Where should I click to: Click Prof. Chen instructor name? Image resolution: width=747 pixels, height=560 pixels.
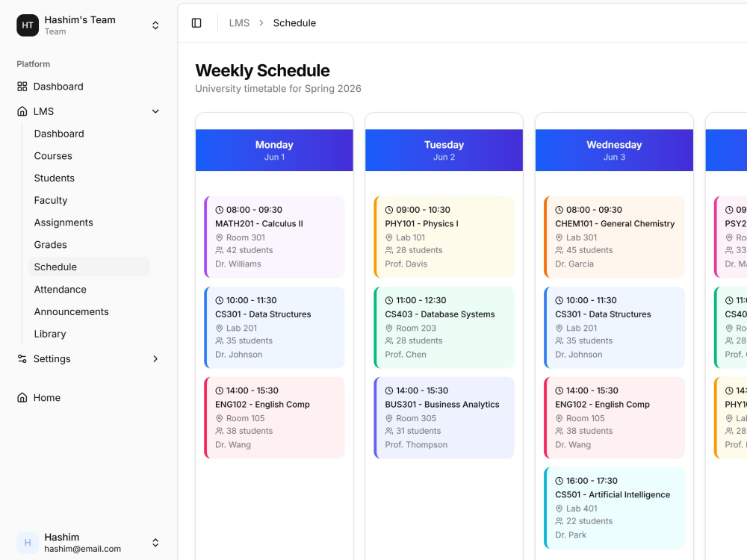(x=406, y=354)
